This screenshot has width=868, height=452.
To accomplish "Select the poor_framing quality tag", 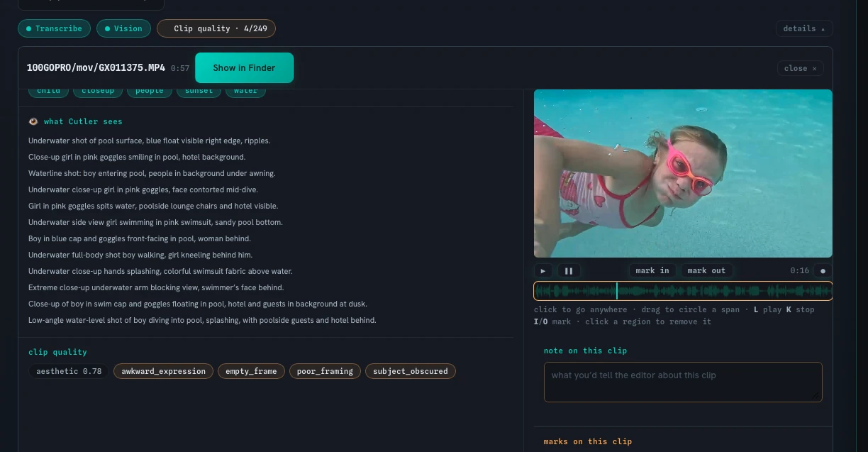I will pos(325,371).
